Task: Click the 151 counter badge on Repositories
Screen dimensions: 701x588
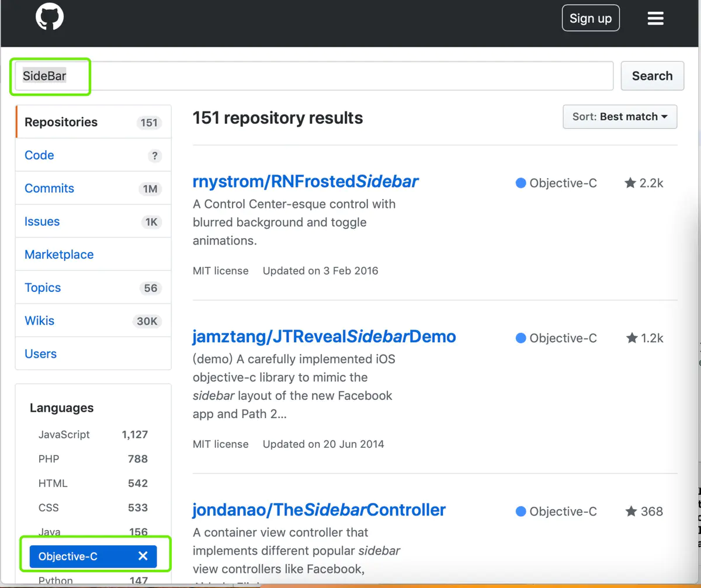Action: (x=149, y=123)
